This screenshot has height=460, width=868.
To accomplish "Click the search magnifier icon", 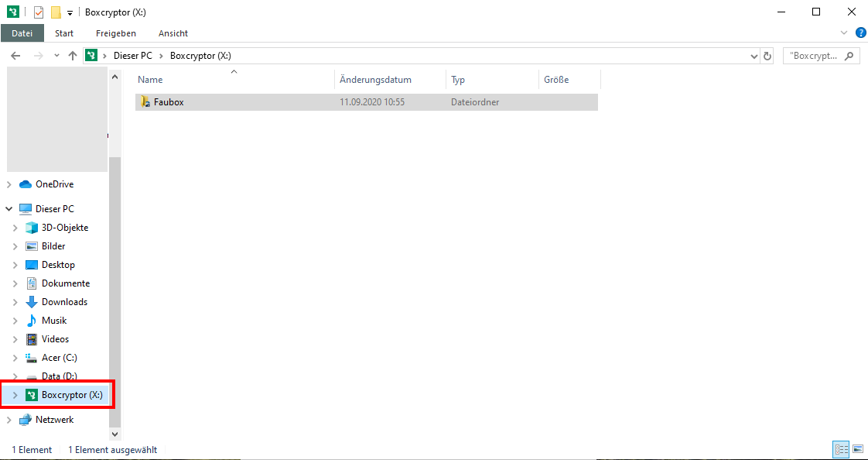I will (x=849, y=56).
